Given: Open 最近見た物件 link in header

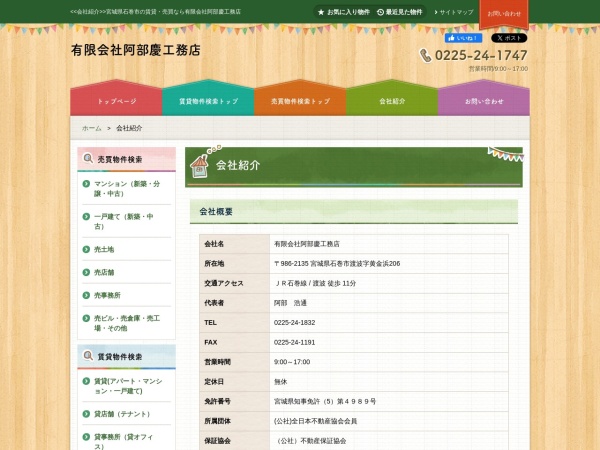Looking at the screenshot, I should point(404,12).
